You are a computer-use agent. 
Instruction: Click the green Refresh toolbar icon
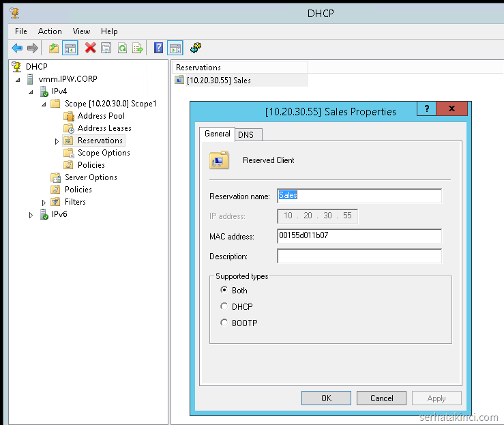(122, 48)
